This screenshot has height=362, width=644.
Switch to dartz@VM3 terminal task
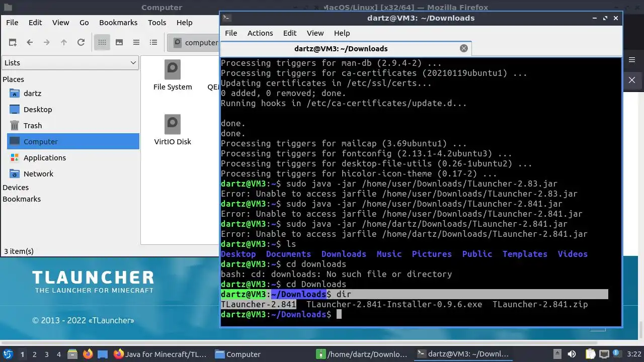tap(464, 354)
